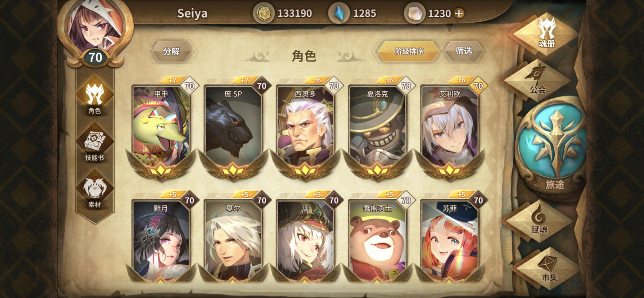644x298 pixels.
Task: Select the 庞 SP character card
Action: [x=233, y=130]
